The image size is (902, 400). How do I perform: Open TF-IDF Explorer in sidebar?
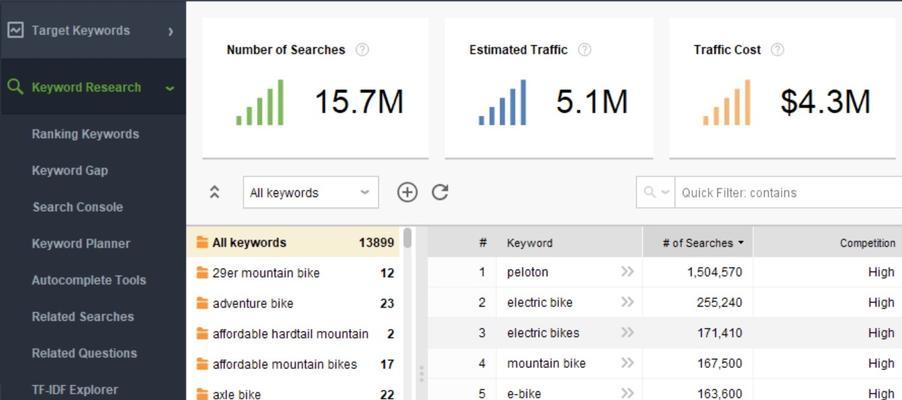(x=75, y=390)
